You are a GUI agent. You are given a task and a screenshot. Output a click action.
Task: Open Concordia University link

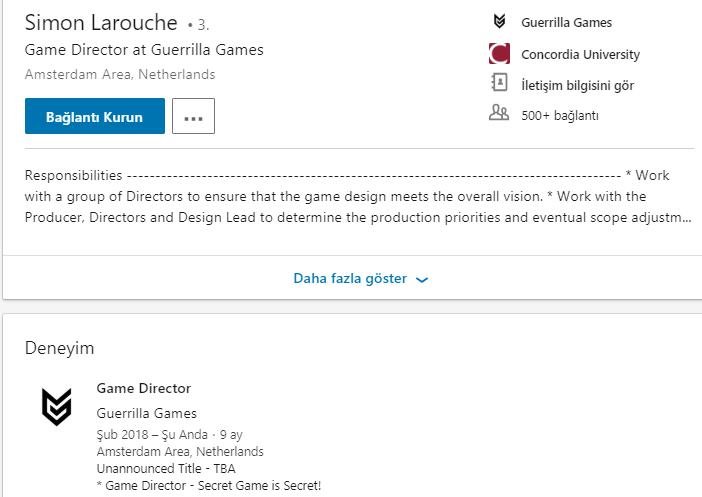click(580, 55)
